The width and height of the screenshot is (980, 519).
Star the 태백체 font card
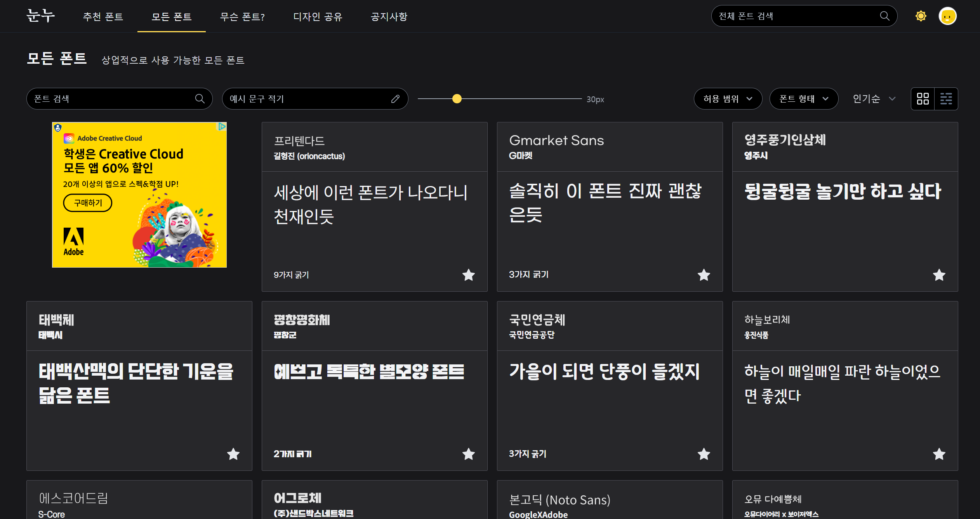(x=233, y=454)
